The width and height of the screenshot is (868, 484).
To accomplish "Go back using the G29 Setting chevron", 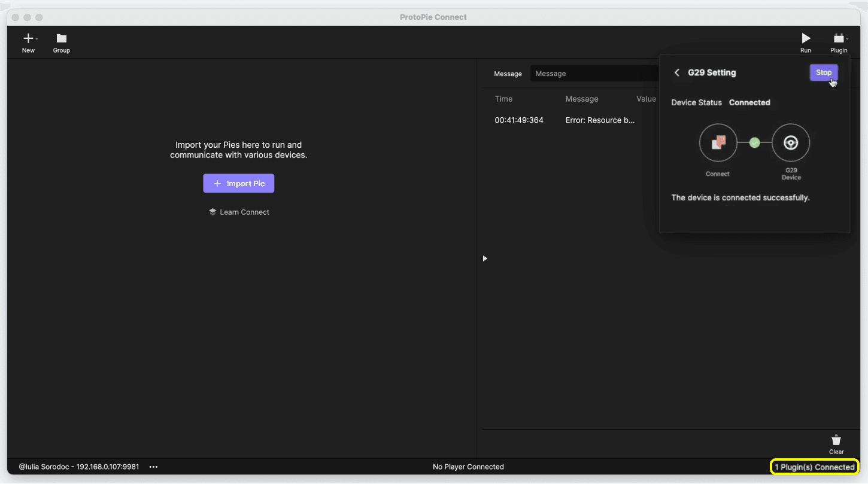I will (676, 72).
